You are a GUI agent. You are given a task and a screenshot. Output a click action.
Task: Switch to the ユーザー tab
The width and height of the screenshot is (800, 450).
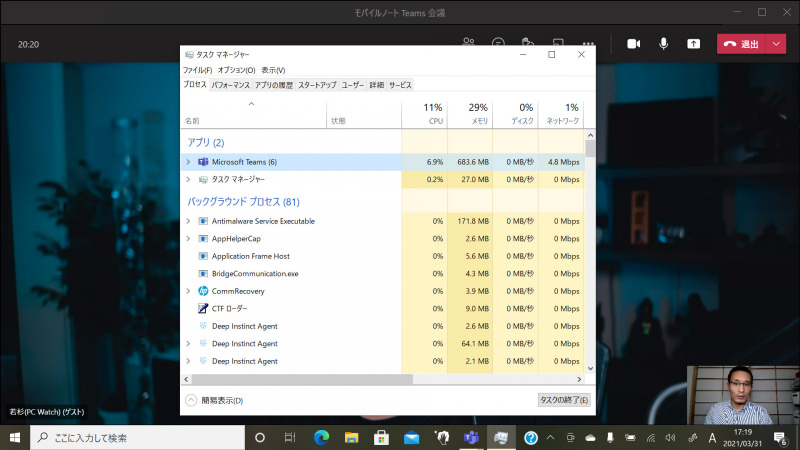coord(353,85)
